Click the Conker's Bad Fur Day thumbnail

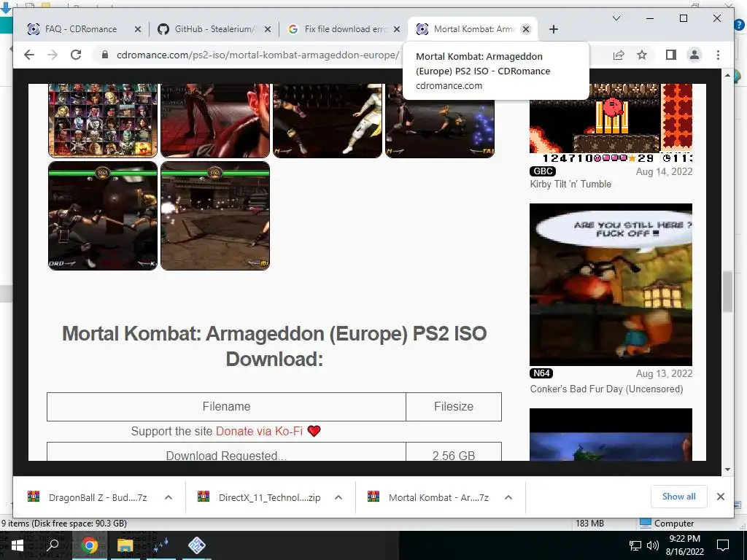(611, 285)
